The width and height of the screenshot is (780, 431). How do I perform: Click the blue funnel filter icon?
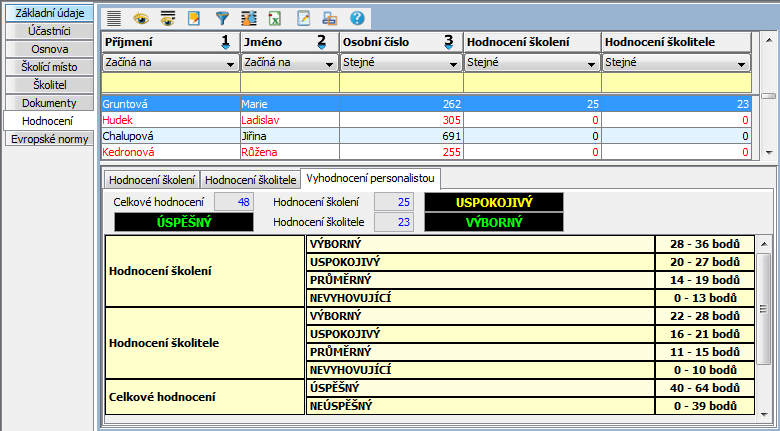pyautogui.click(x=222, y=18)
